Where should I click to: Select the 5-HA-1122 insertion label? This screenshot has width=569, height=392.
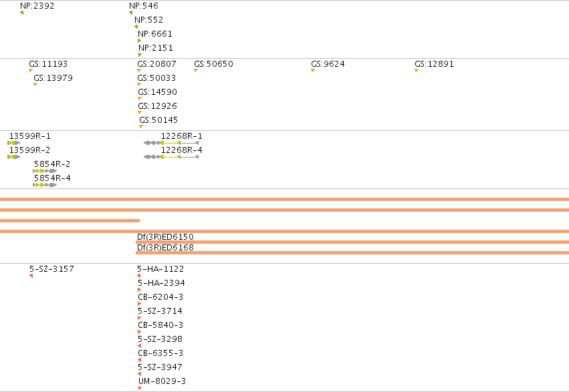point(160,269)
